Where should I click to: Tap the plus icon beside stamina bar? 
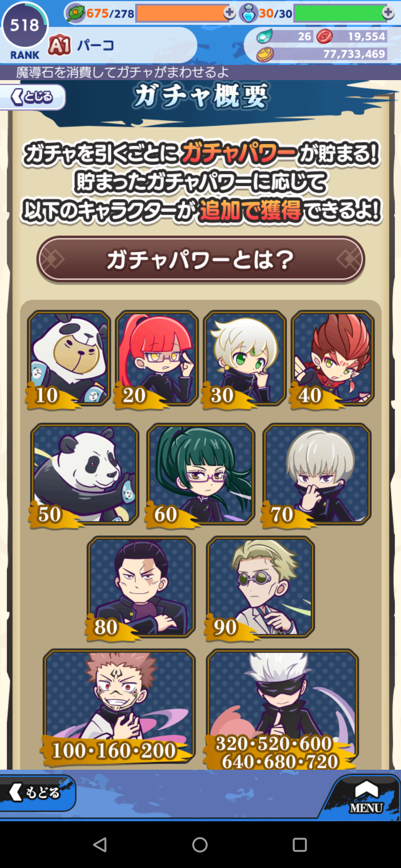click(x=229, y=13)
